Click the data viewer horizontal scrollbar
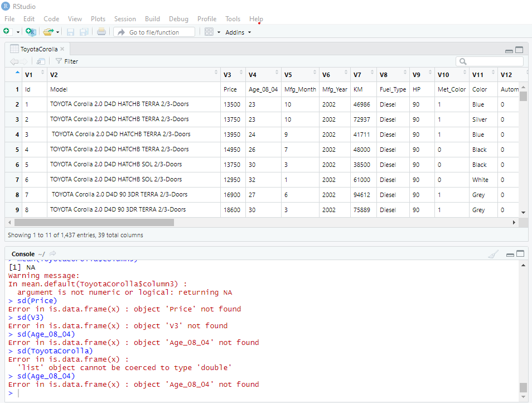The image size is (532, 403). coord(95,222)
